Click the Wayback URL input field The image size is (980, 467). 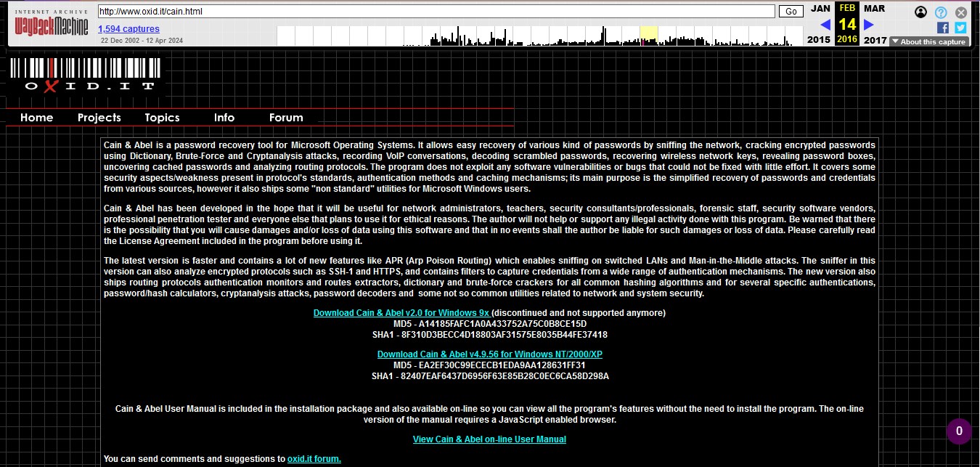point(436,11)
